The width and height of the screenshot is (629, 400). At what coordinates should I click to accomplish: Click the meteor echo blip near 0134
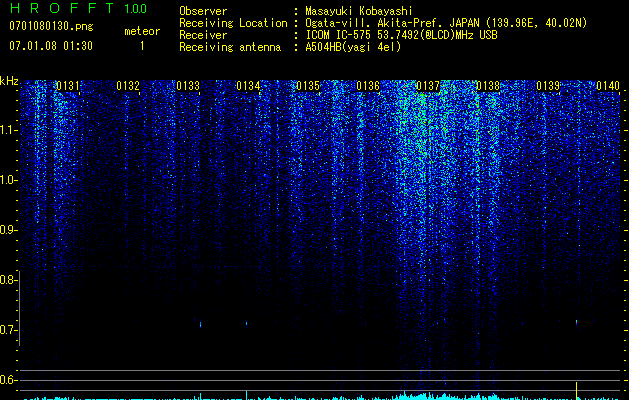coord(246,324)
